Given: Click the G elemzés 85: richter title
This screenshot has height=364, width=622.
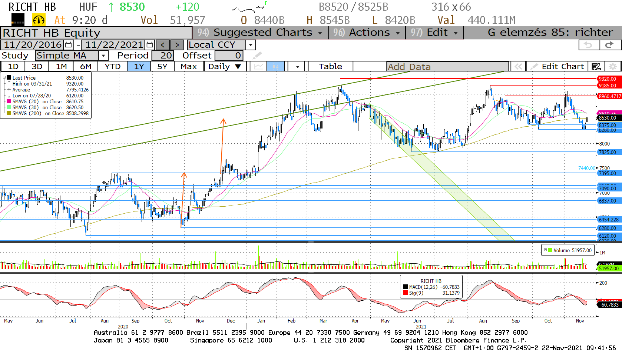Looking at the screenshot, I should (x=550, y=33).
